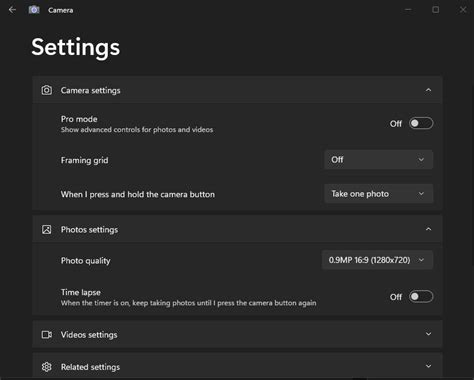Viewport: 474px width, 380px height.
Task: Click the Framing grid label
Action: coord(84,161)
